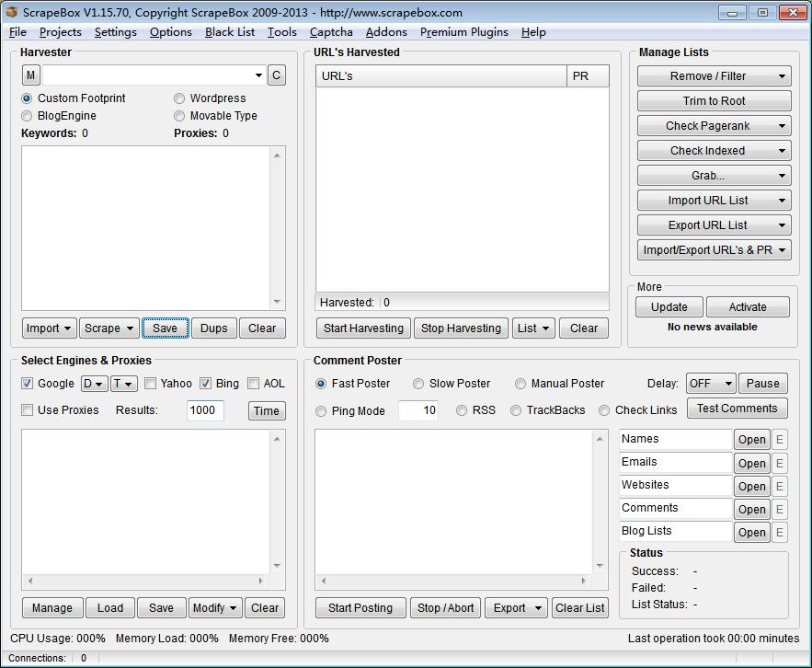Open the Export URL List dropdown
Image resolution: width=812 pixels, height=668 pixels.
[715, 225]
